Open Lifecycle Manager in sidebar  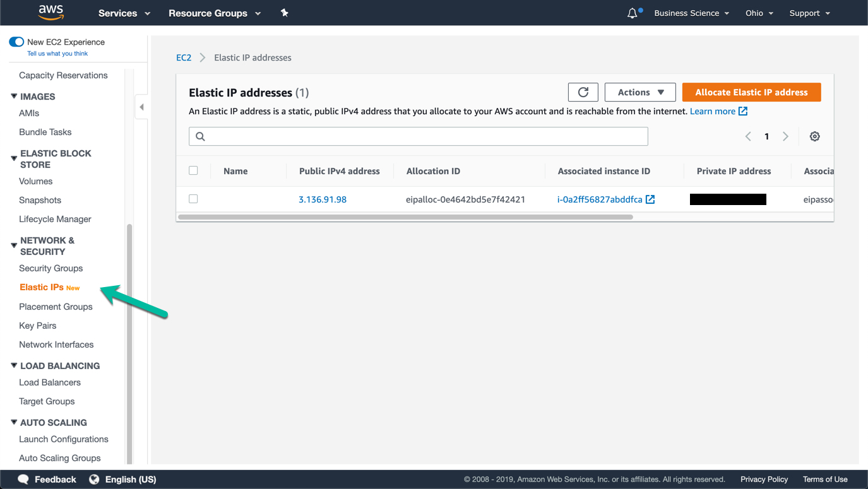[x=55, y=219]
